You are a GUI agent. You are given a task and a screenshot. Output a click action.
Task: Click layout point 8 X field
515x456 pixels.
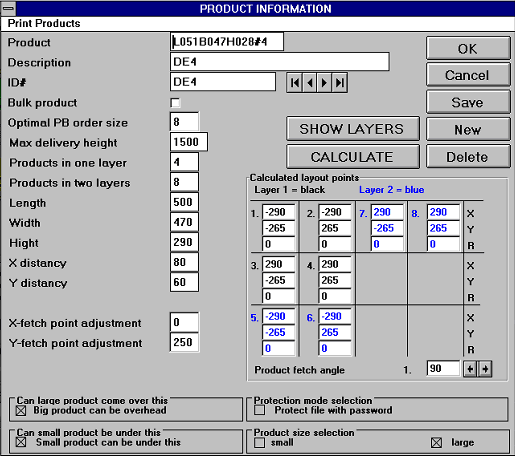click(443, 212)
